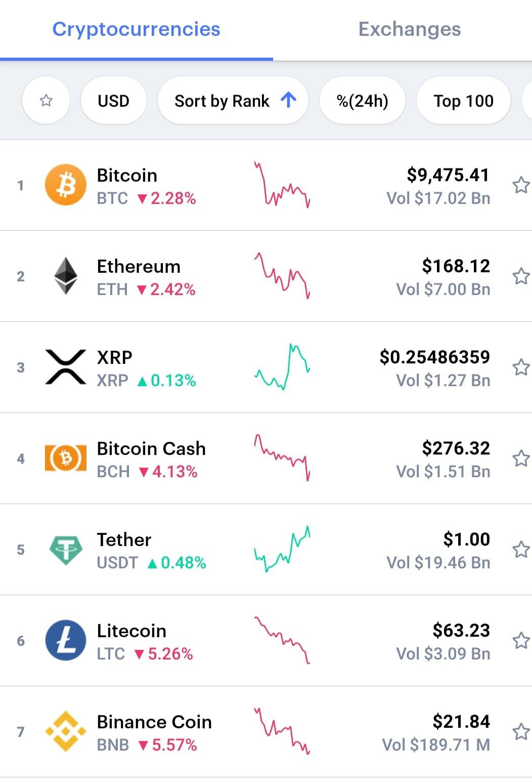Select the XRP logo icon
The width and height of the screenshot is (532, 780).
(66, 367)
